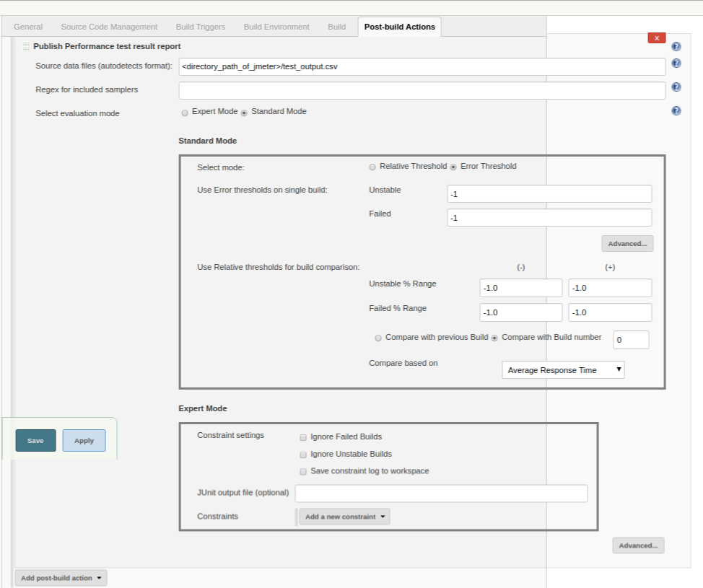The height and width of the screenshot is (588, 703).
Task: Open help for Regex for included samplers
Action: click(x=676, y=87)
